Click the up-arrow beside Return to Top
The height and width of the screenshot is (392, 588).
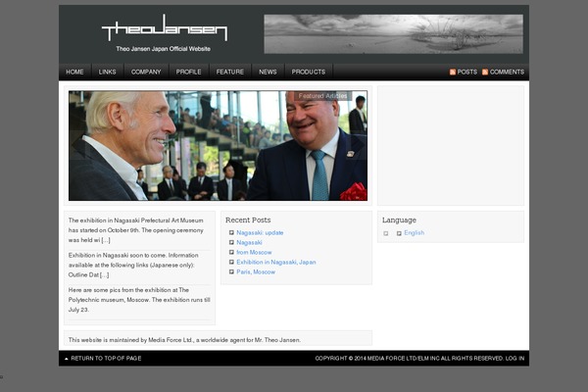[x=67, y=359]
